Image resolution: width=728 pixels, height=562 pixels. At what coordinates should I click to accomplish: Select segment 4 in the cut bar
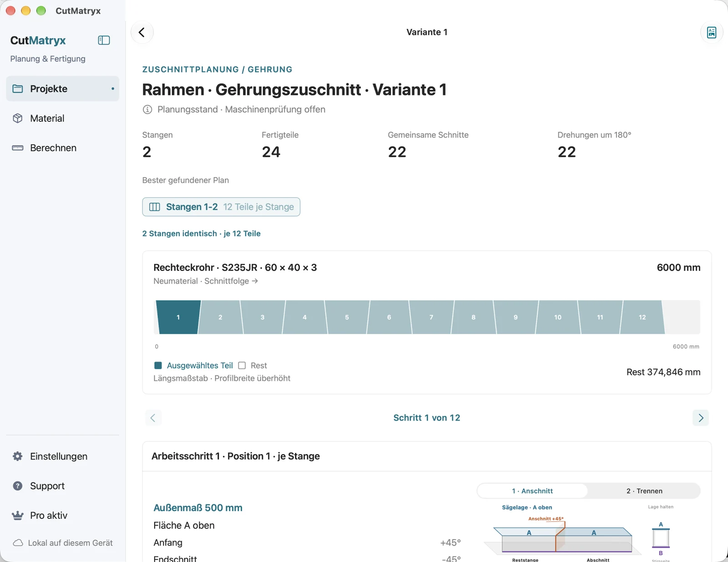point(304,317)
